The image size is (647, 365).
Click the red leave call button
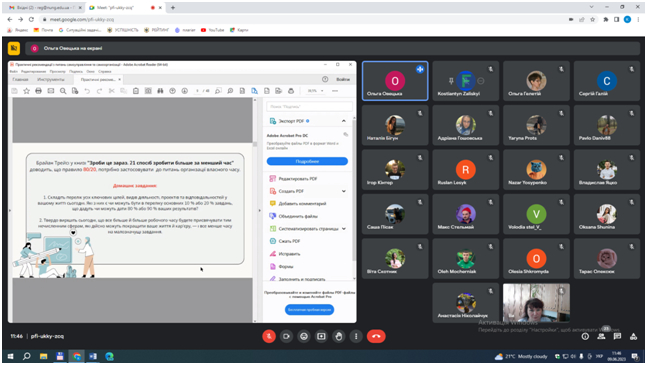pyautogui.click(x=376, y=336)
